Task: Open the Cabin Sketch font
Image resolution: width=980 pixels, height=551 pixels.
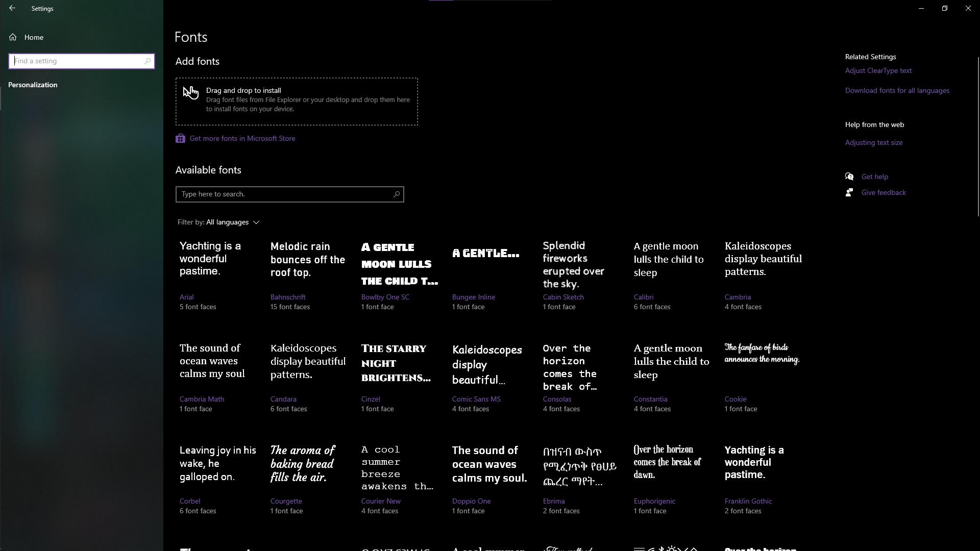Action: point(582,275)
